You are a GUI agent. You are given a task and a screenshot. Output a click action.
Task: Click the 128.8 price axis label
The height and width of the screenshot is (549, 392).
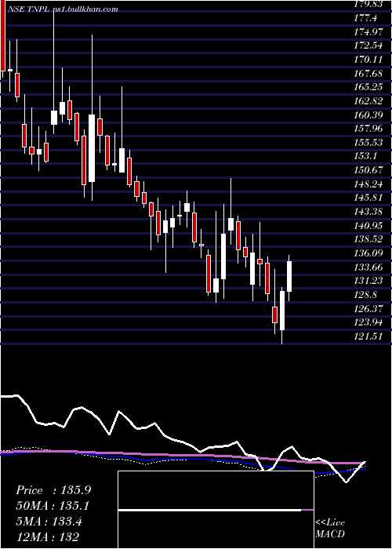coord(365,295)
